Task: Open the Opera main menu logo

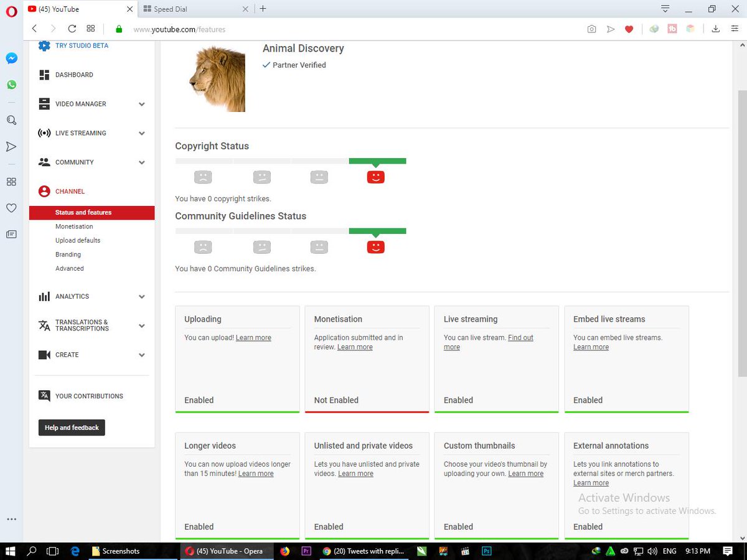Action: [x=11, y=11]
